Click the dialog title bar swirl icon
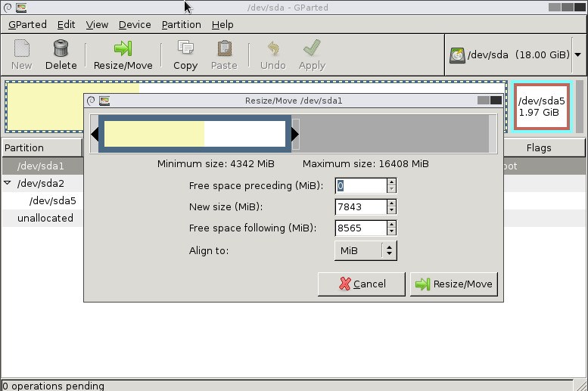Image resolution: width=588 pixels, height=391 pixels. pos(91,101)
